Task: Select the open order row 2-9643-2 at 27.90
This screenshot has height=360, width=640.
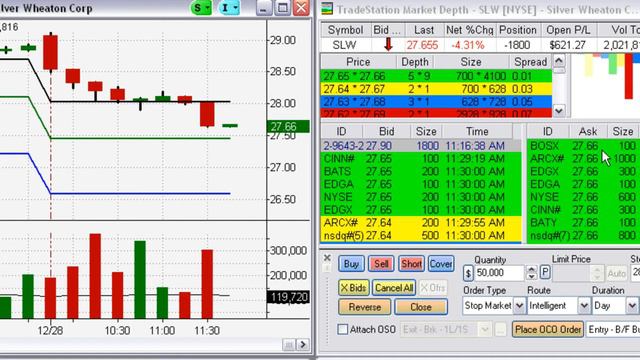Action: coord(421,146)
